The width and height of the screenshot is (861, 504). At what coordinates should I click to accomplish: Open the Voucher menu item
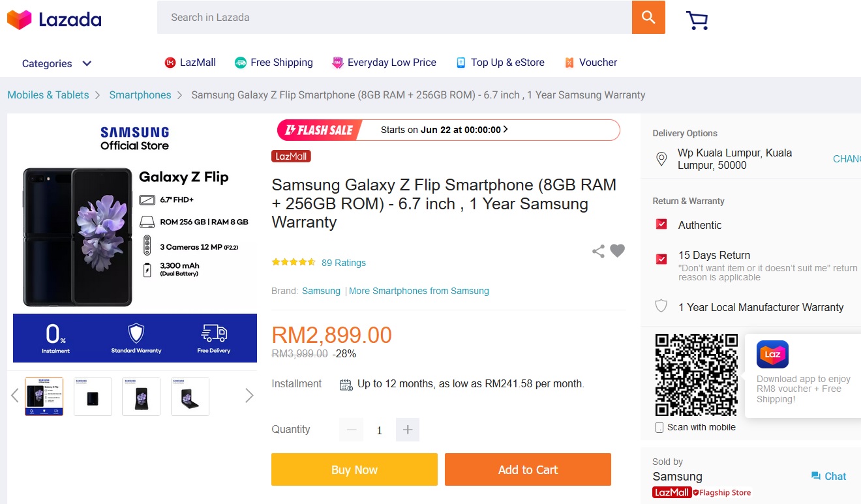tap(590, 63)
